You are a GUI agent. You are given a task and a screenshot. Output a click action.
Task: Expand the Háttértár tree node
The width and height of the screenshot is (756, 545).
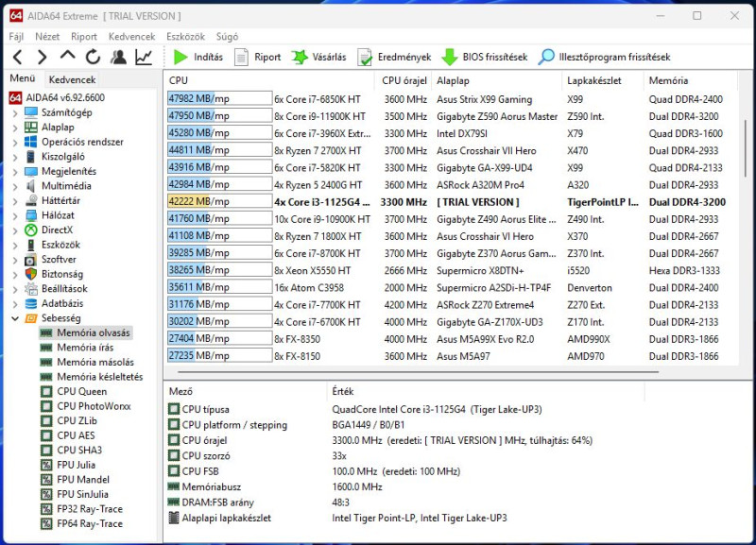[x=15, y=201]
